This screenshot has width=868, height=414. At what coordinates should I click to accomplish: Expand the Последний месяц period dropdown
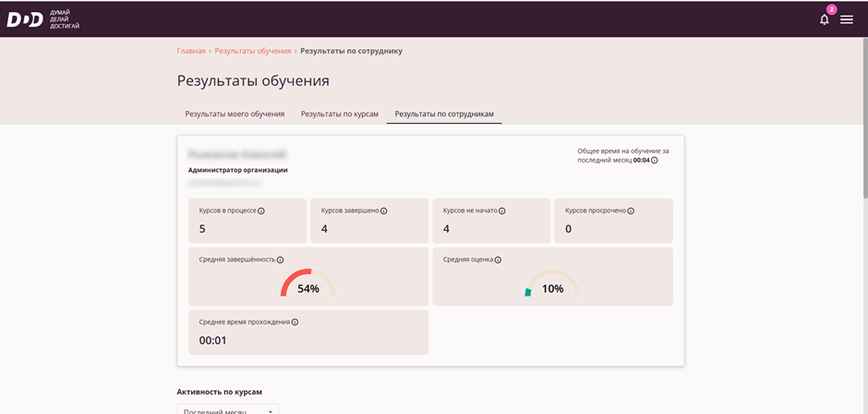227,410
